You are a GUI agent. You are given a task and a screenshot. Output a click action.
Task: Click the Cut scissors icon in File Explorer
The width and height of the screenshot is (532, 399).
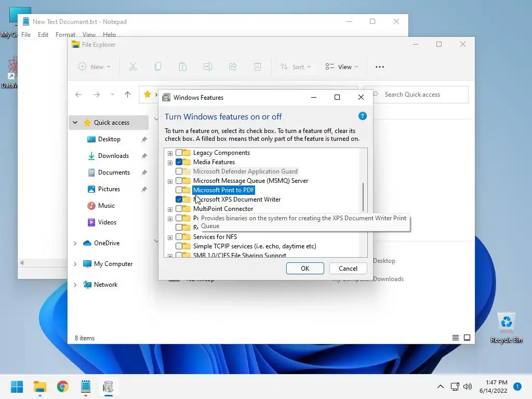132,67
